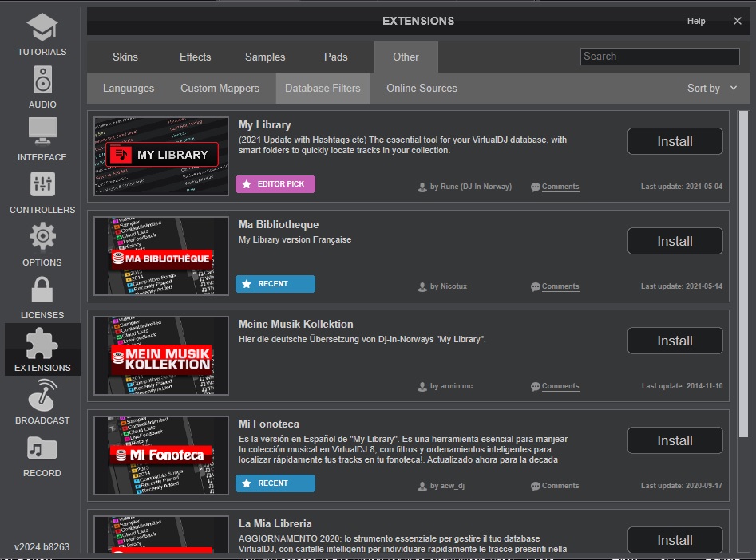Open the Licenses padlock icon

(x=42, y=289)
